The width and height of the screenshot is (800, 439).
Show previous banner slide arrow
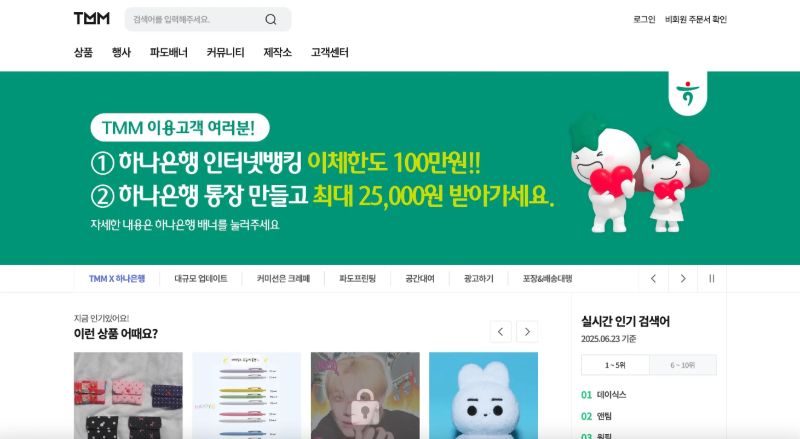653,279
